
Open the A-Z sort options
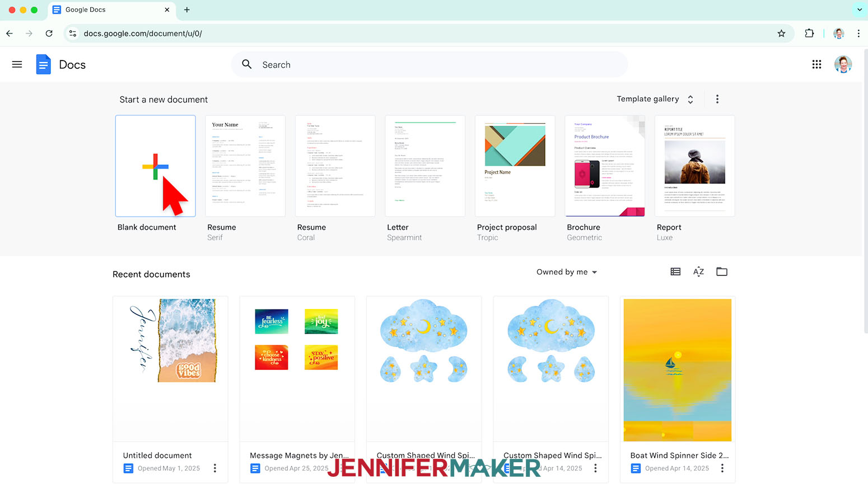click(698, 272)
